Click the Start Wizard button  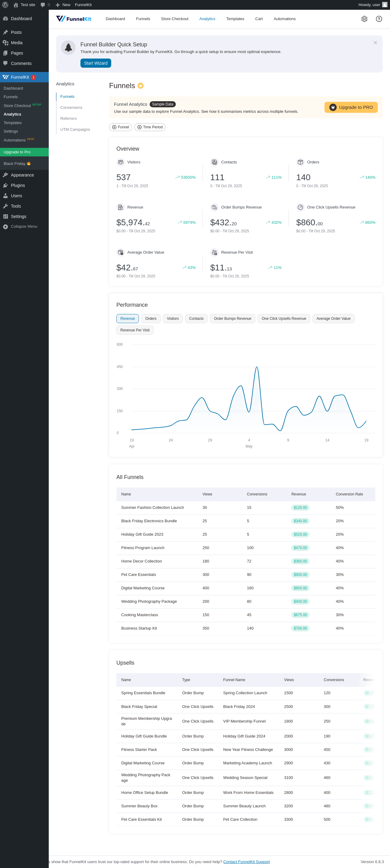pyautogui.click(x=96, y=63)
